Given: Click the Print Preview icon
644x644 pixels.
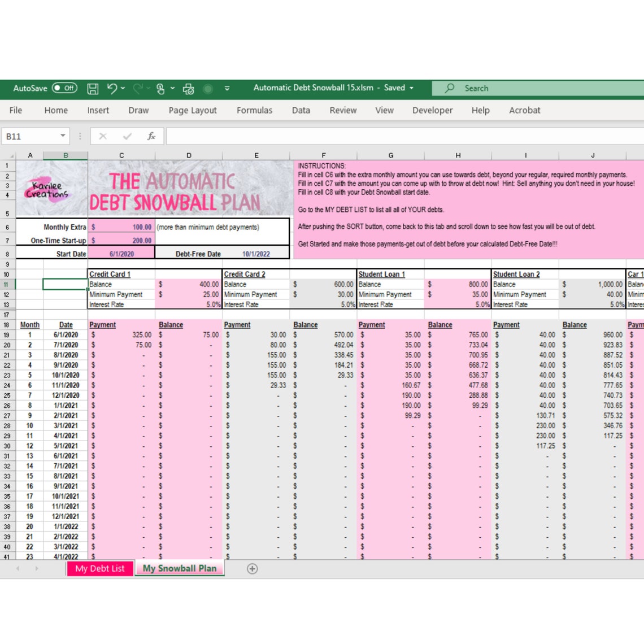Looking at the screenshot, I should (x=188, y=88).
